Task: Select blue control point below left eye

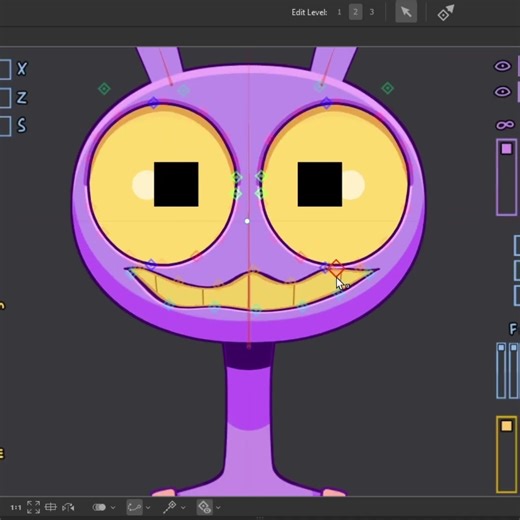Action: pyautogui.click(x=151, y=265)
